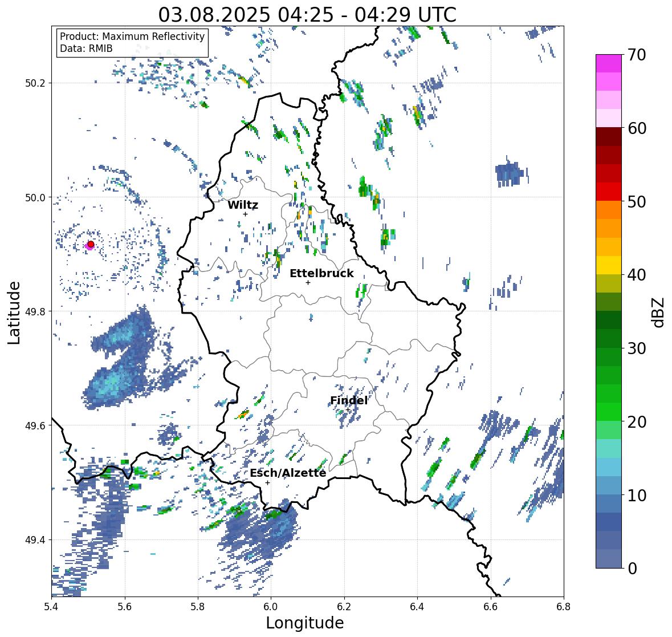Select the Wiltz station label
672x637 pixels.
tap(243, 205)
